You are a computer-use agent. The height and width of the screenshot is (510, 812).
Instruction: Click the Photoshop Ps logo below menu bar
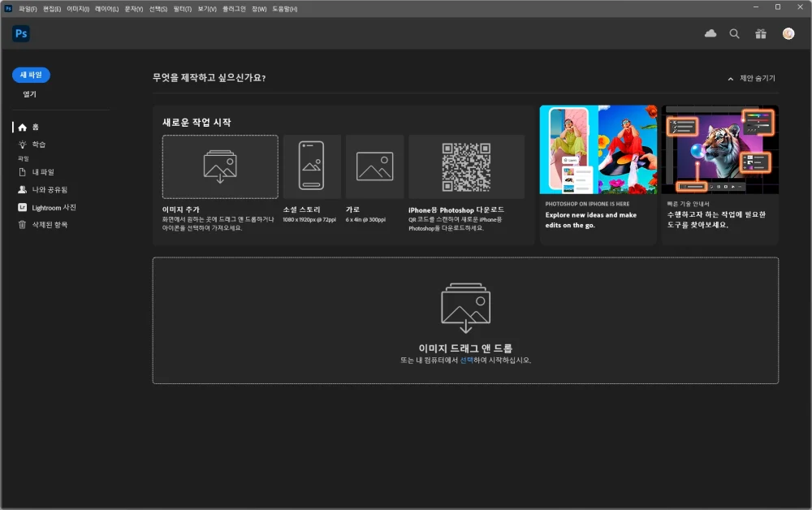21,33
